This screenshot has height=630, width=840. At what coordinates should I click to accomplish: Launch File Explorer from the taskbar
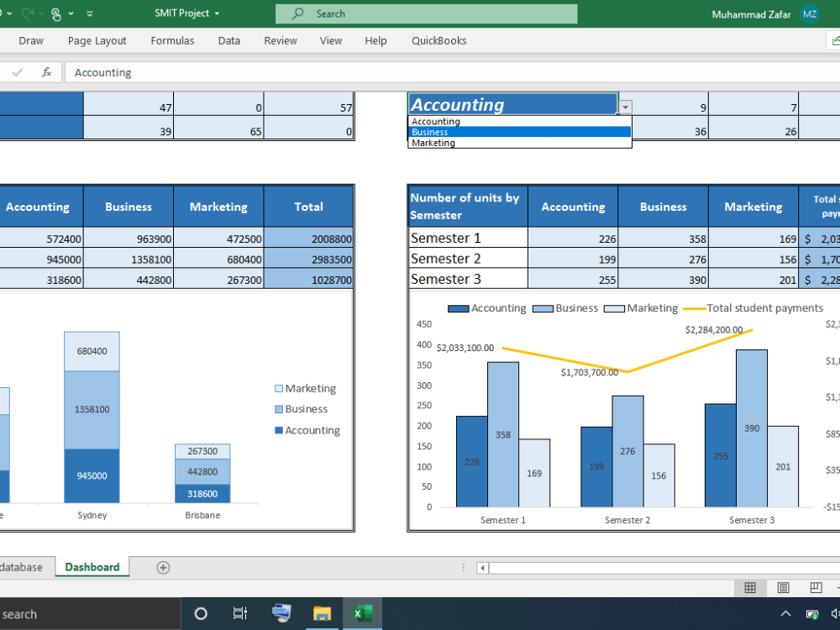[322, 613]
